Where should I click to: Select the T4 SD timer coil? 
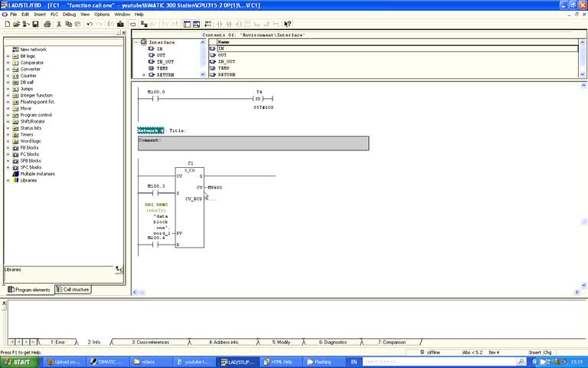click(x=258, y=99)
